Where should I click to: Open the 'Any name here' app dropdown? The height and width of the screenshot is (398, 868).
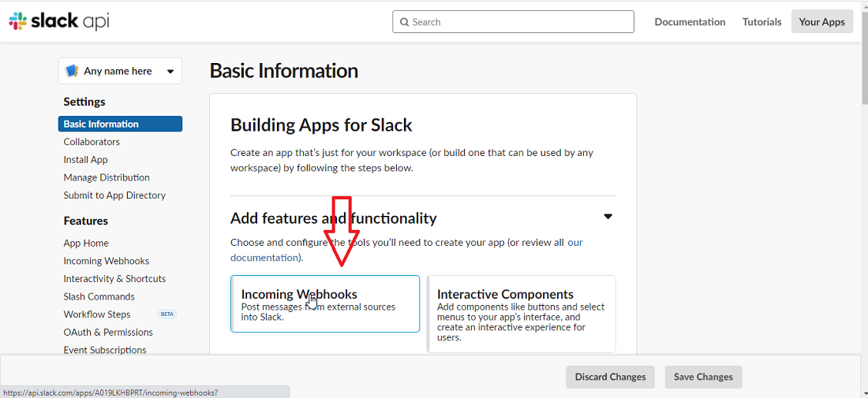click(120, 71)
